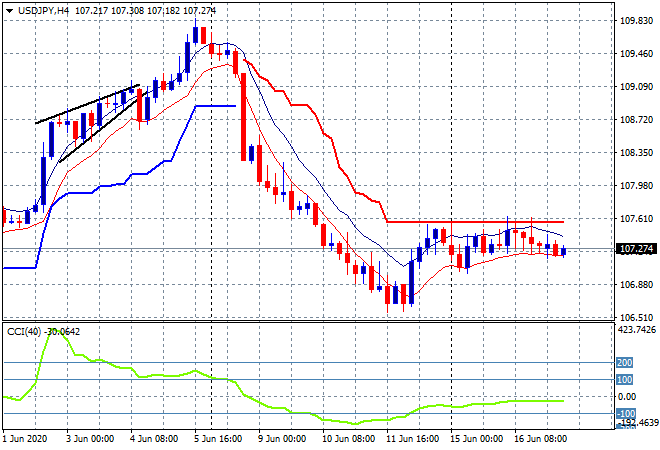Select the USDJPY,H4 chart title text

[44, 11]
